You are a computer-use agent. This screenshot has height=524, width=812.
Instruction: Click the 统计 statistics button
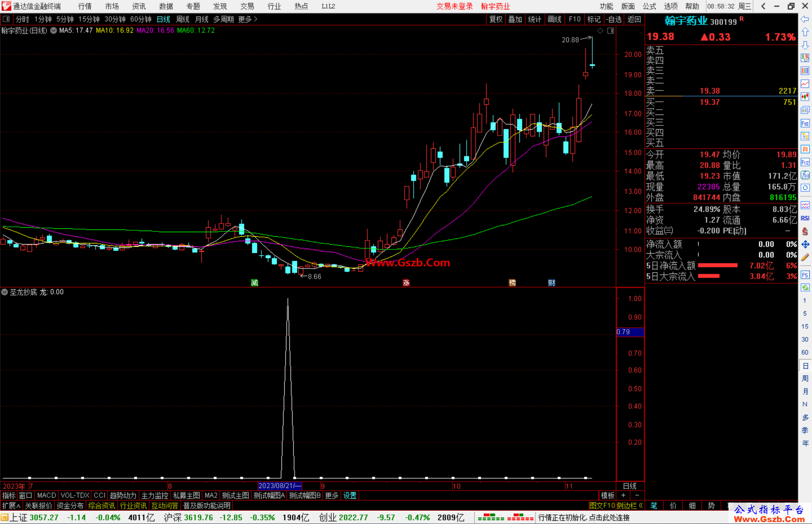point(534,19)
